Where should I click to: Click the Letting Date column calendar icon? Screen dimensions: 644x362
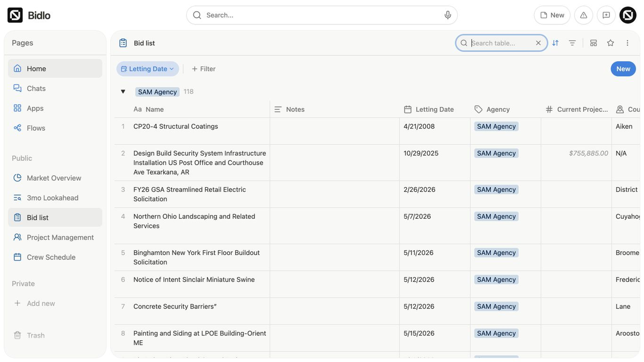(408, 109)
